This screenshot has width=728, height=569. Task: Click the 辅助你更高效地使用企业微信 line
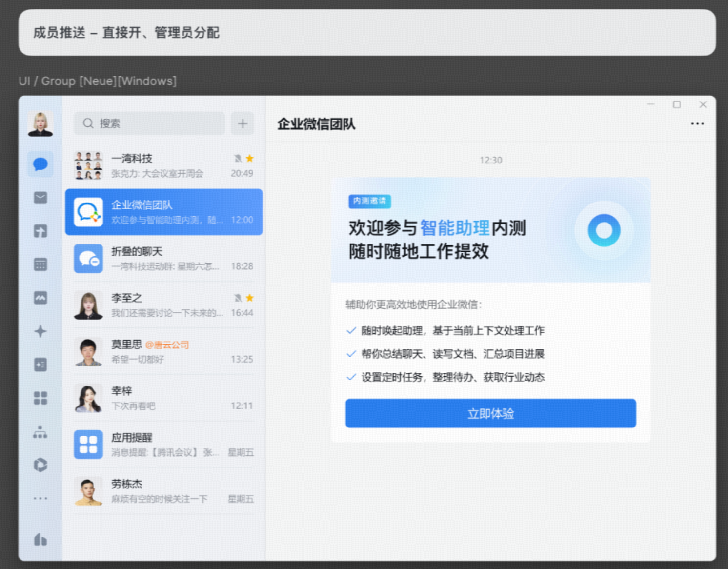tap(414, 305)
